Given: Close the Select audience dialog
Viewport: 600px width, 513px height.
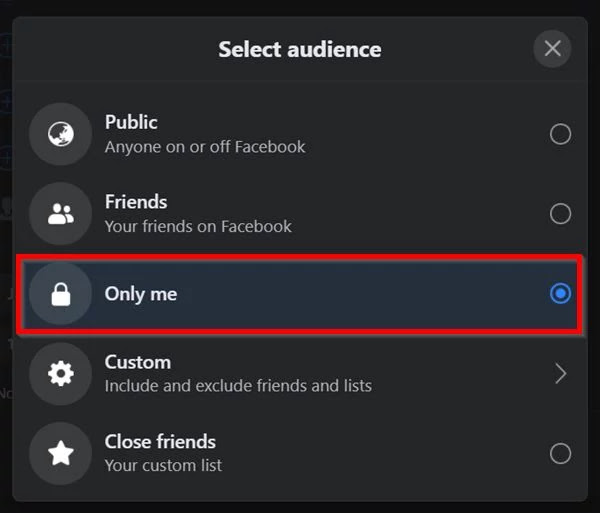Looking at the screenshot, I should [552, 48].
